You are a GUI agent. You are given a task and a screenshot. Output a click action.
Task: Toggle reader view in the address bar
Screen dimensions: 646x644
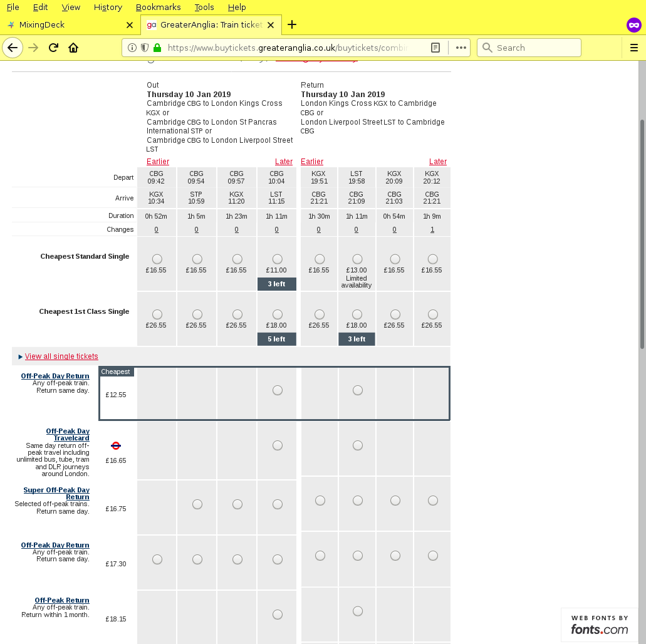click(435, 48)
